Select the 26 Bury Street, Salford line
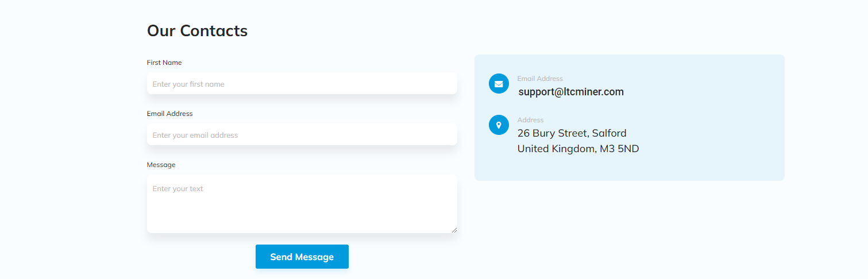Viewport: 868px width, 279px height. 572,133
